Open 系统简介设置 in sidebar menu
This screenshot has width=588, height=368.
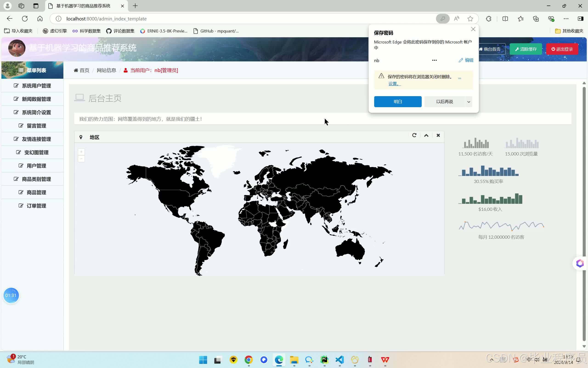32,112
